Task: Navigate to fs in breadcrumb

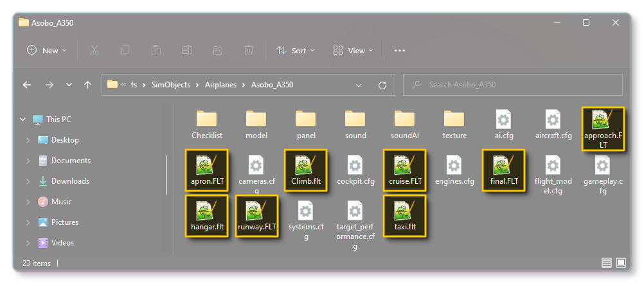Action: coord(134,85)
